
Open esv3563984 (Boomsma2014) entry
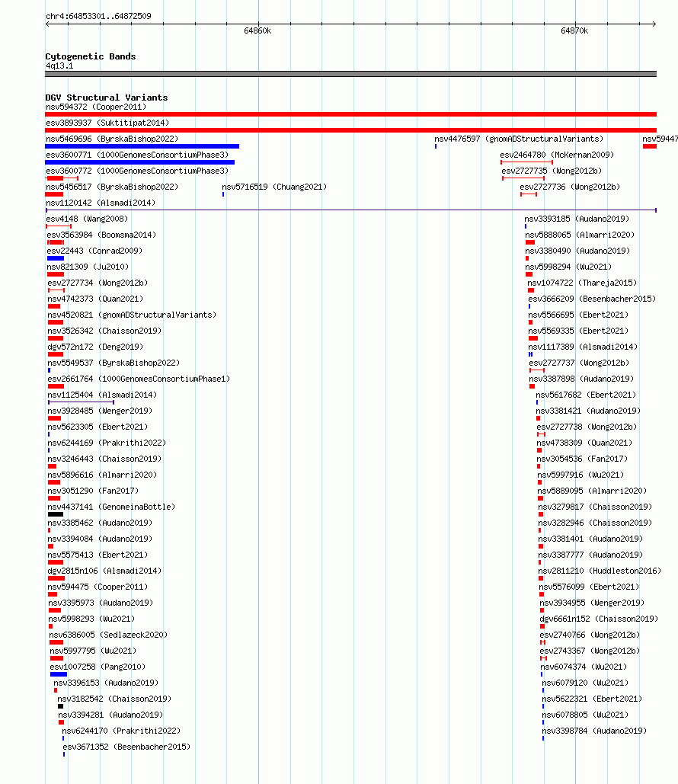tap(101, 235)
